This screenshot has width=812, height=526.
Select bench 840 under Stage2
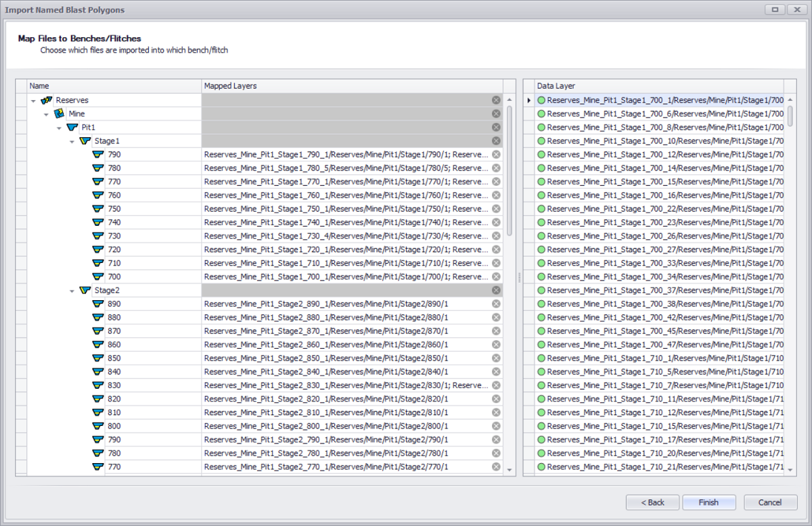coord(114,371)
